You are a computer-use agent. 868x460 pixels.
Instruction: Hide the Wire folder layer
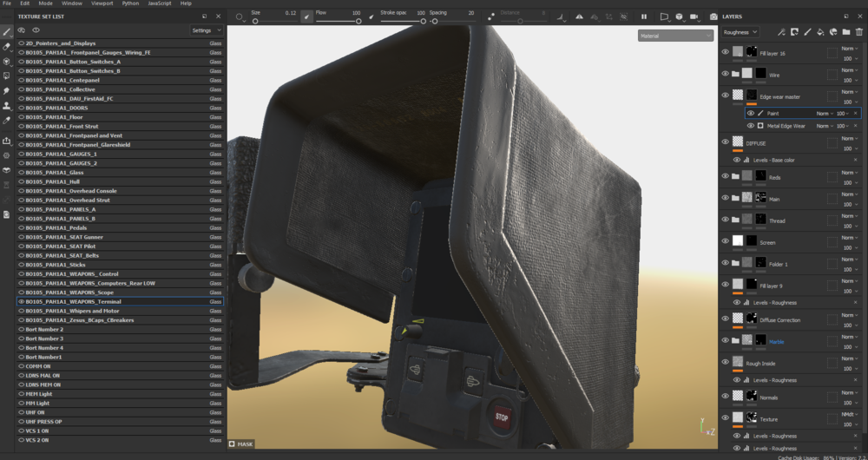pyautogui.click(x=725, y=73)
